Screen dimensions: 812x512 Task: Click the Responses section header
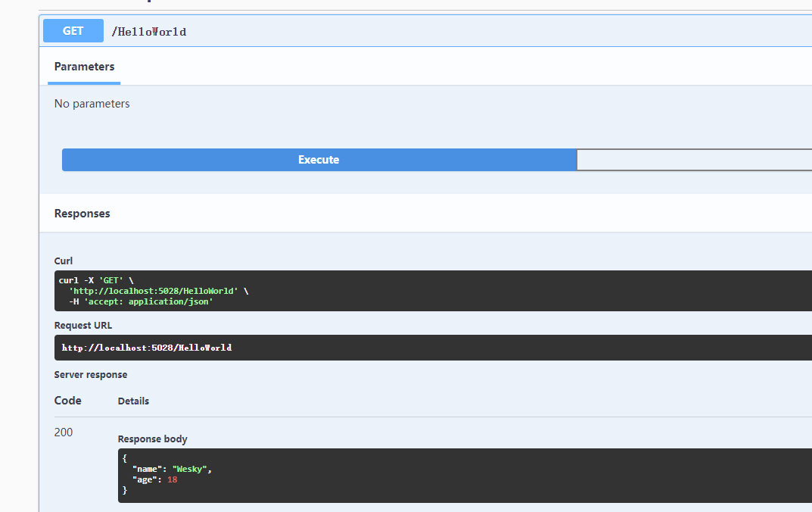82,214
